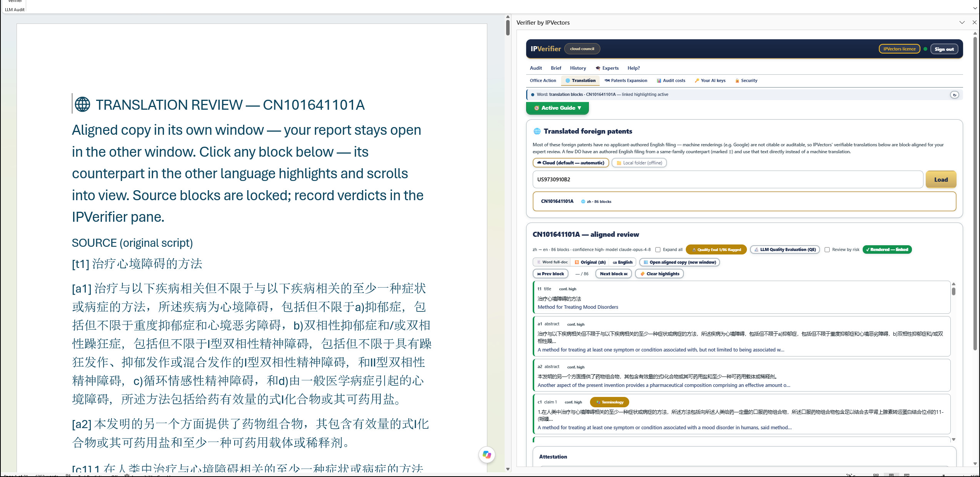Open the Audit tab

coord(536,68)
